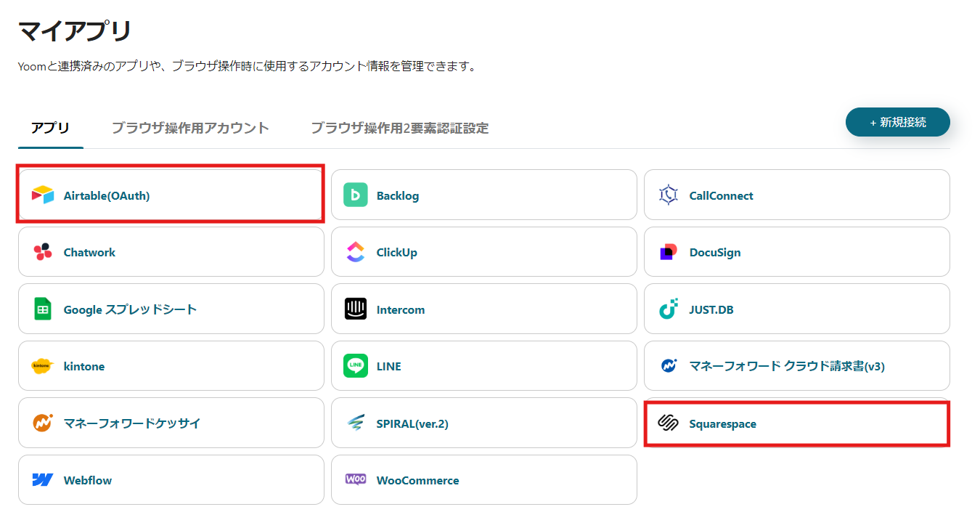Click the Webflow blue logo icon
Screen dimensions: 980x528
[43, 480]
